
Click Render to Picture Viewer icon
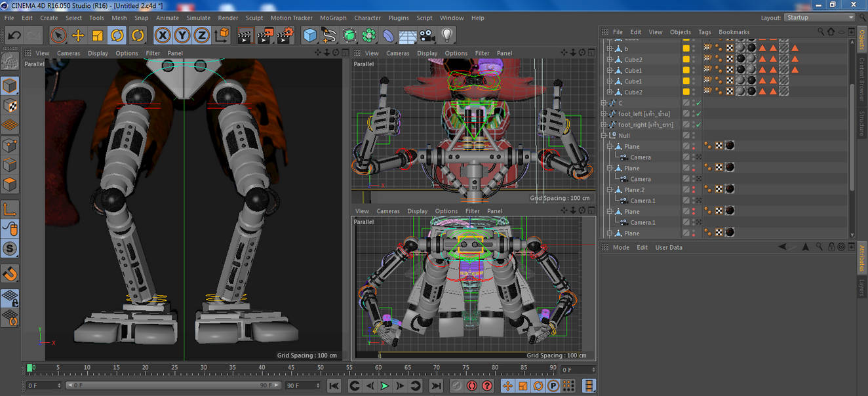(x=265, y=35)
